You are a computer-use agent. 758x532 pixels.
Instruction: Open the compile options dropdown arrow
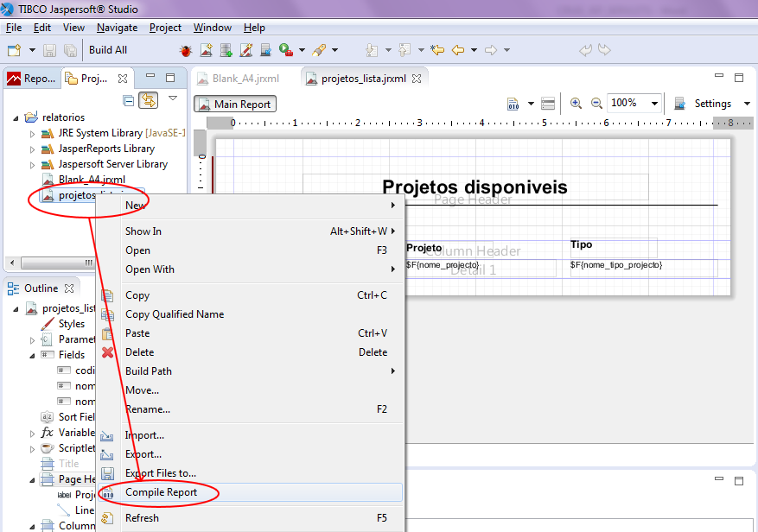(x=531, y=104)
